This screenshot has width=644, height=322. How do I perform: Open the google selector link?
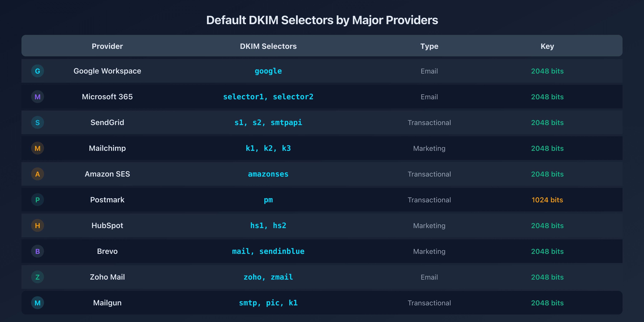(268, 71)
